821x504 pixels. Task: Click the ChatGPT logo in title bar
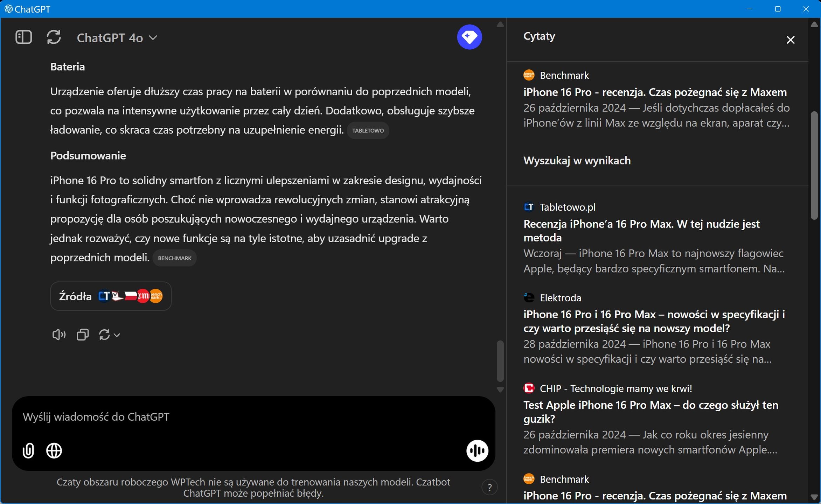(x=8, y=9)
